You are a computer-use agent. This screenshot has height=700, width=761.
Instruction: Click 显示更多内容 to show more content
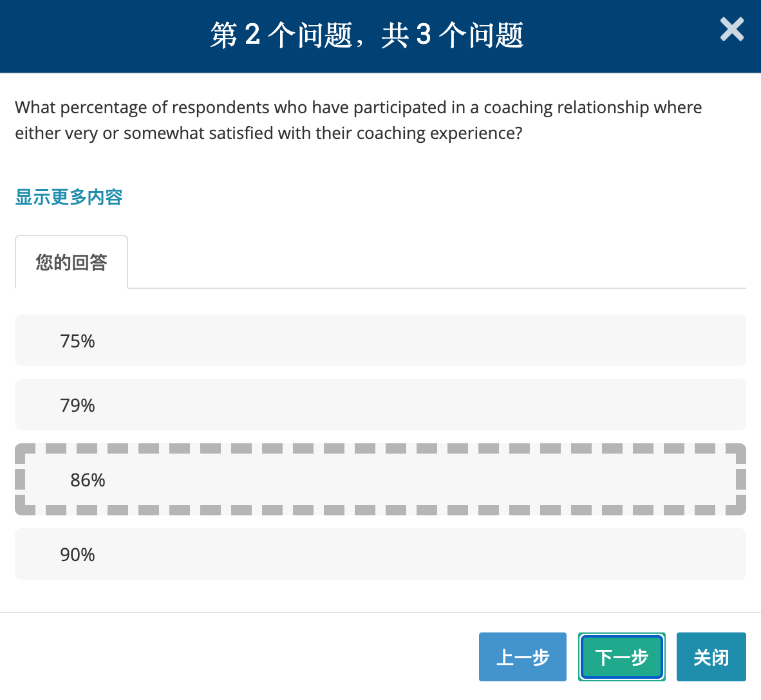(69, 197)
